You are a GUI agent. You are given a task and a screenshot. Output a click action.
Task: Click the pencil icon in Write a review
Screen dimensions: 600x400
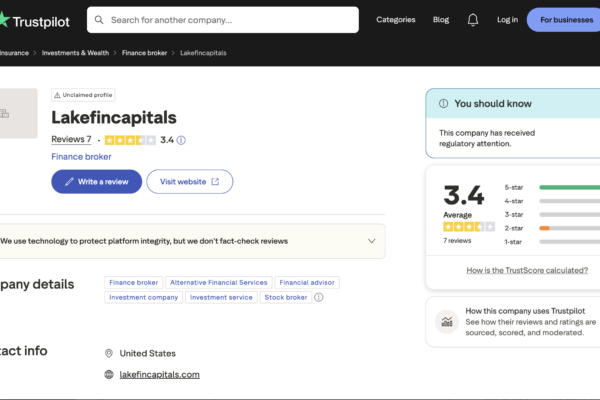69,182
